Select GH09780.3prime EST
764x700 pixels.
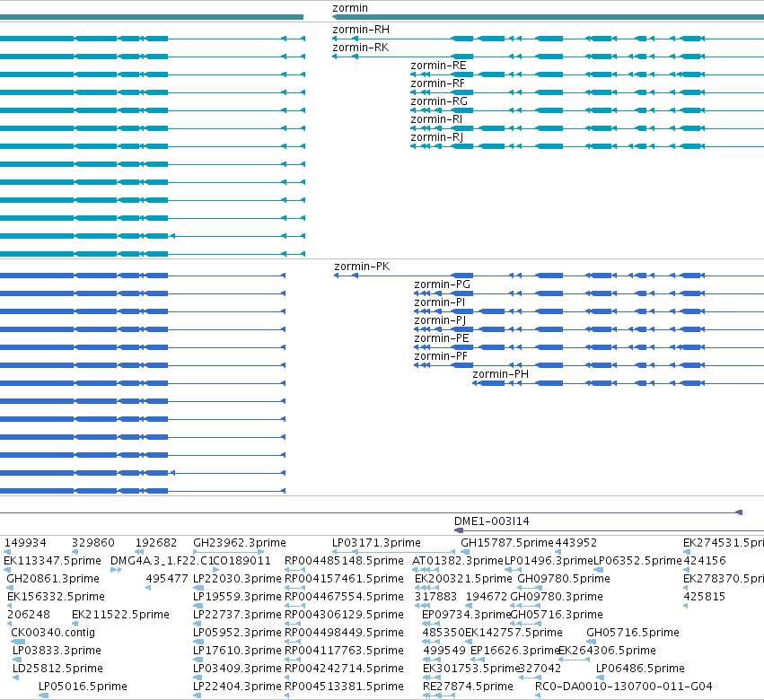pyautogui.click(x=557, y=597)
